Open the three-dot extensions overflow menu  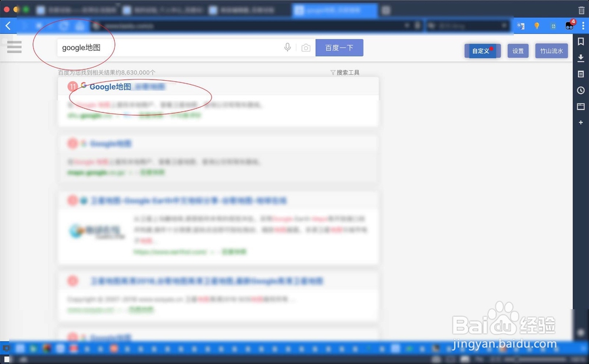click(583, 25)
